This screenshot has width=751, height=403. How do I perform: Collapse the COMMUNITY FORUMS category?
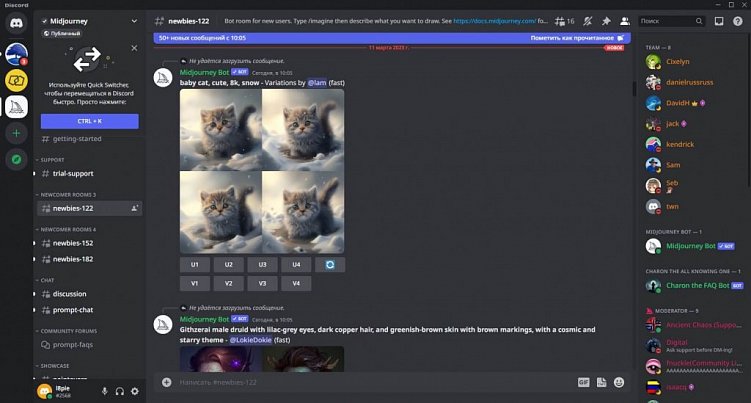pos(68,331)
